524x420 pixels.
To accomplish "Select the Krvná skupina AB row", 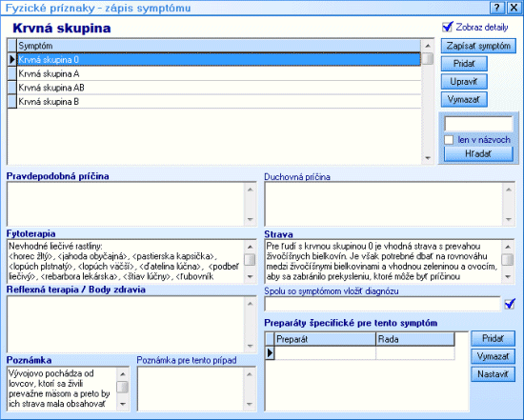I will click(219, 88).
